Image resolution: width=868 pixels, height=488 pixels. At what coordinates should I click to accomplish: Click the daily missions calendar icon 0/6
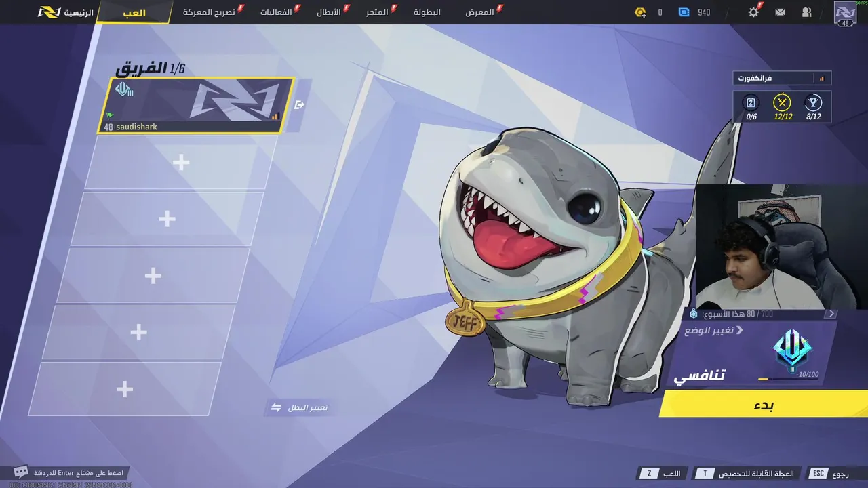[x=751, y=103]
